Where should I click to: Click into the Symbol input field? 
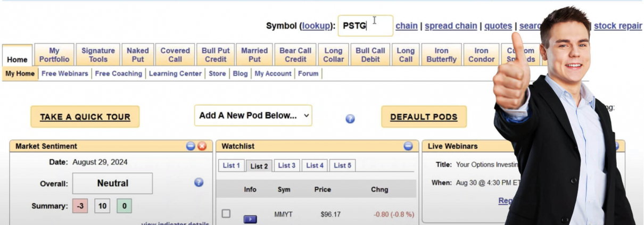tap(365, 26)
